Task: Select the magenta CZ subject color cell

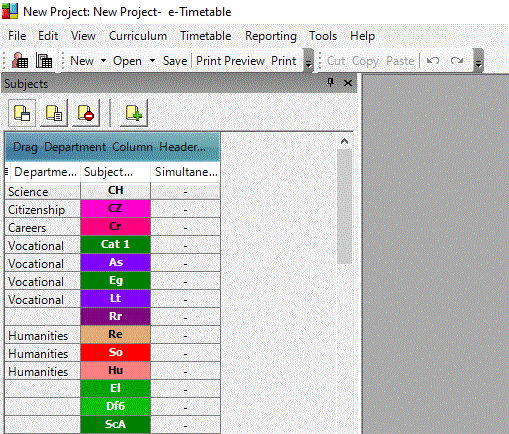Action: point(115,209)
